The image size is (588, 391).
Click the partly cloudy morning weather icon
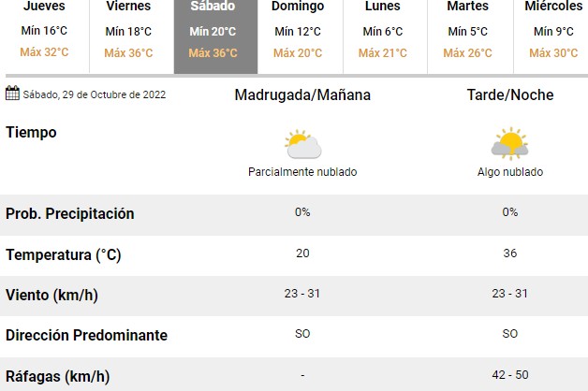(303, 144)
